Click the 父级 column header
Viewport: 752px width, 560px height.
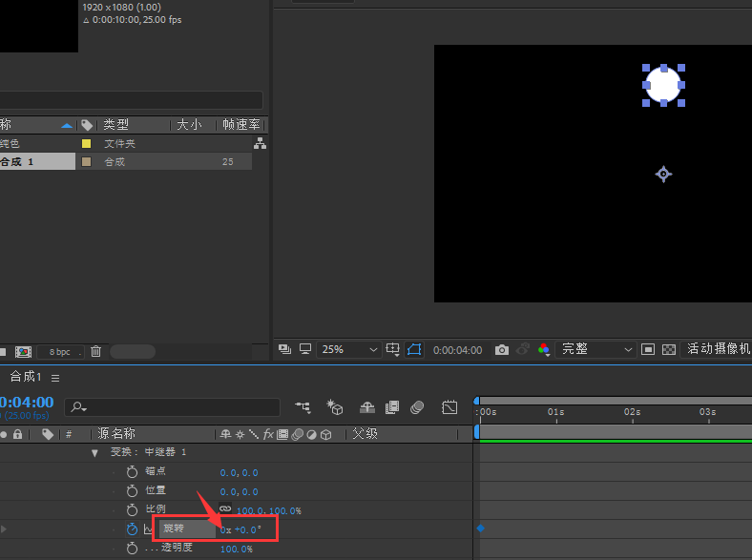[x=365, y=434]
